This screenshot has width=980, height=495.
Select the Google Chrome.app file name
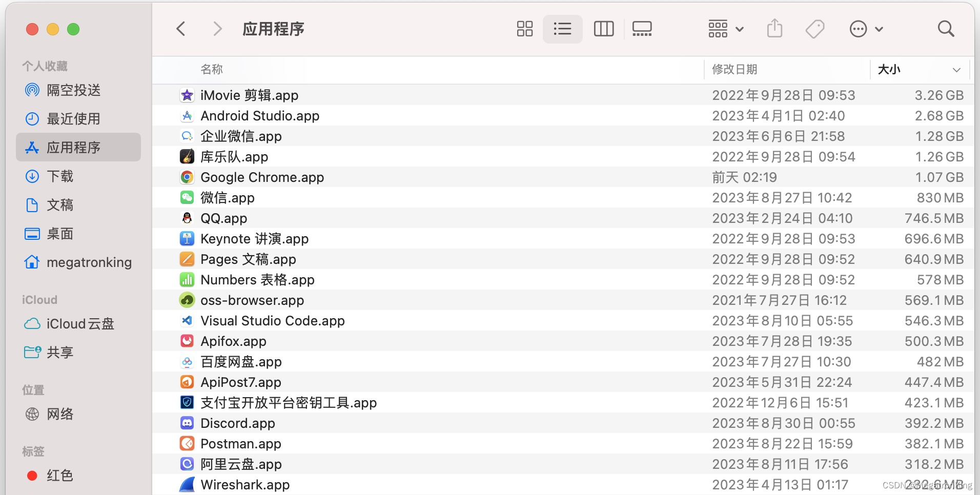(x=262, y=177)
